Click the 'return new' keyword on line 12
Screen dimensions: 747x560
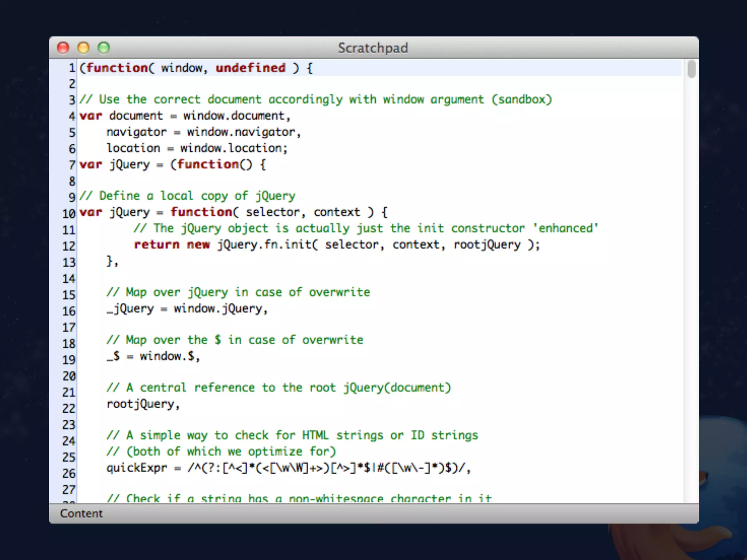pyautogui.click(x=171, y=245)
